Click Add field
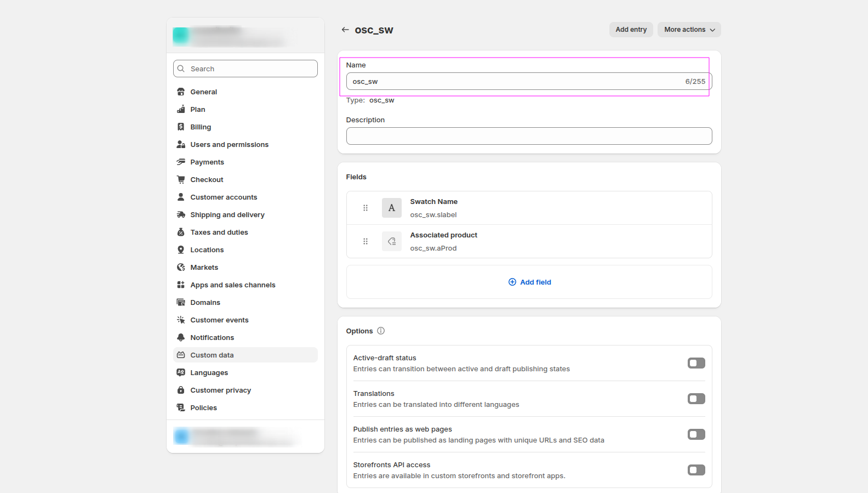868x493 pixels. coord(529,282)
